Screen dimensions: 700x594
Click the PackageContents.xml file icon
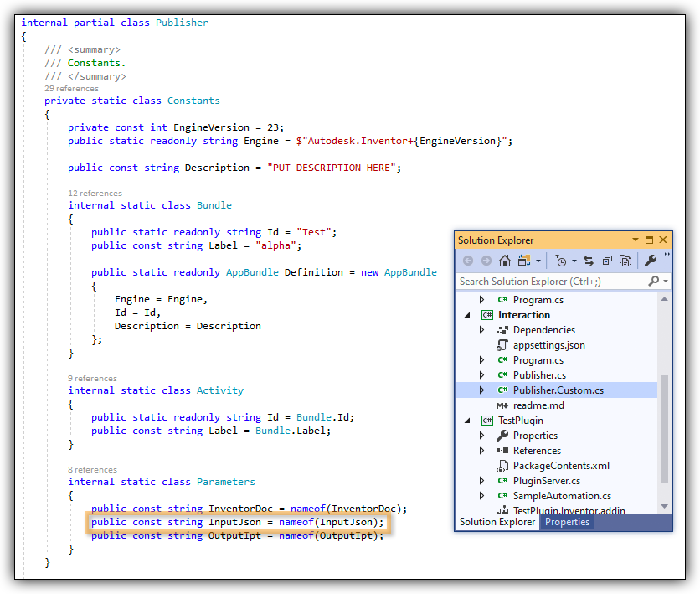(502, 466)
